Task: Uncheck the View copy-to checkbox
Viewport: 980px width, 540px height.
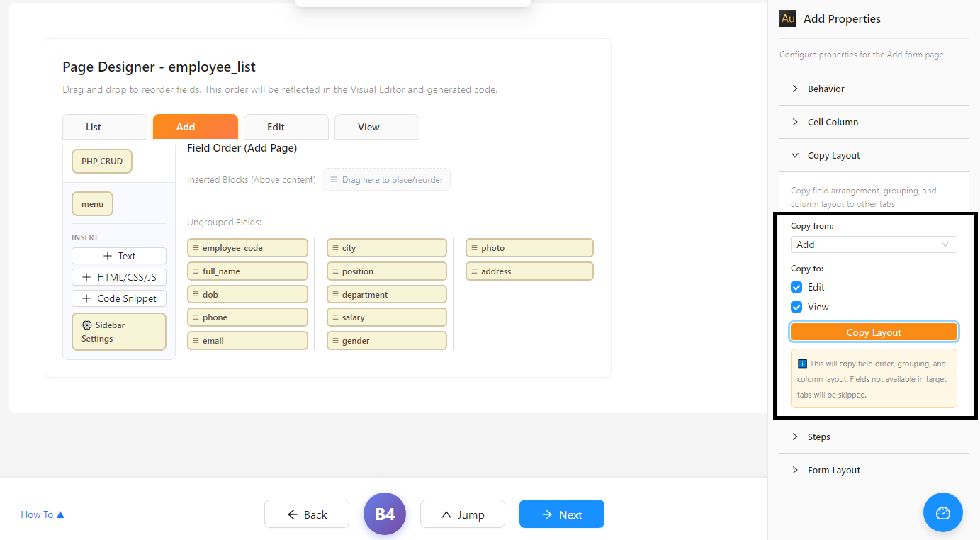Action: point(796,308)
